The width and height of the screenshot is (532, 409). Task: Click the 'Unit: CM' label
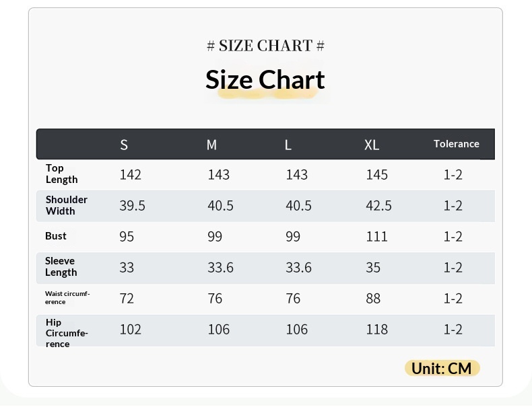(441, 369)
